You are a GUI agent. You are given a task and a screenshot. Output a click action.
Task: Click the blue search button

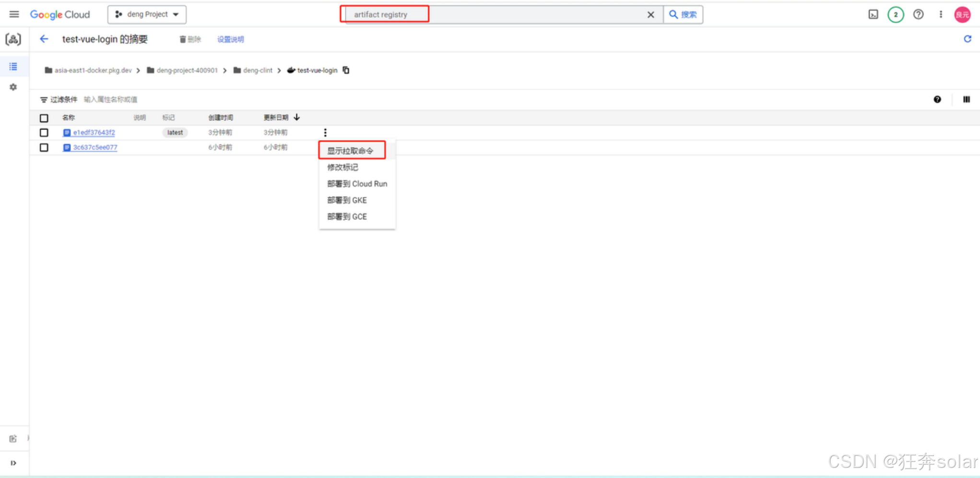tap(683, 14)
